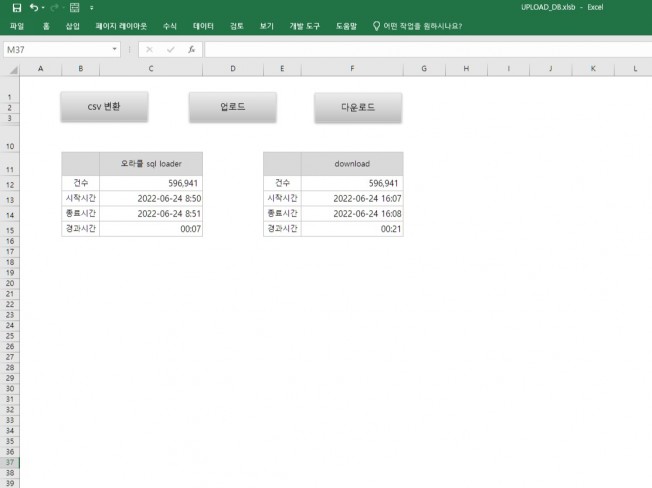Select the 경과시간 label in column E

coord(282,229)
